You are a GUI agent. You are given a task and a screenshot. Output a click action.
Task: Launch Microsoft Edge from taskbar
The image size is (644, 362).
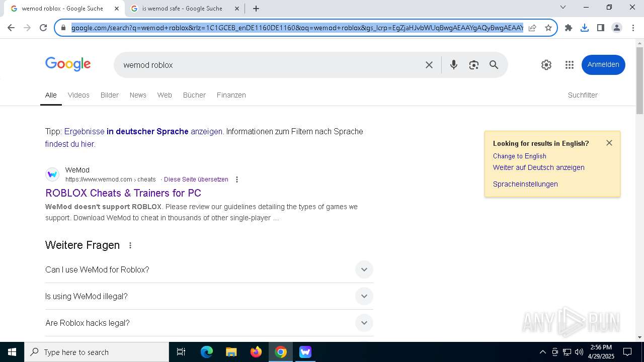207,352
